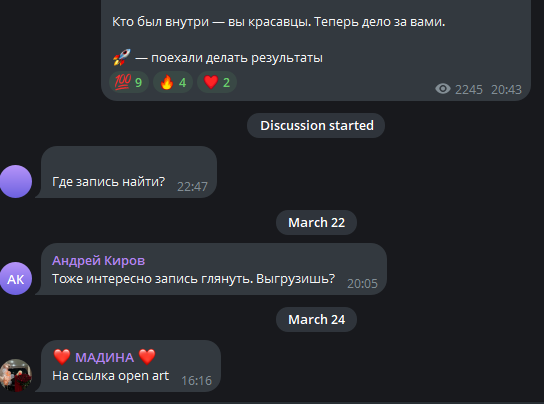Click the heart emoji after МАДИНА

pyautogui.click(x=147, y=357)
